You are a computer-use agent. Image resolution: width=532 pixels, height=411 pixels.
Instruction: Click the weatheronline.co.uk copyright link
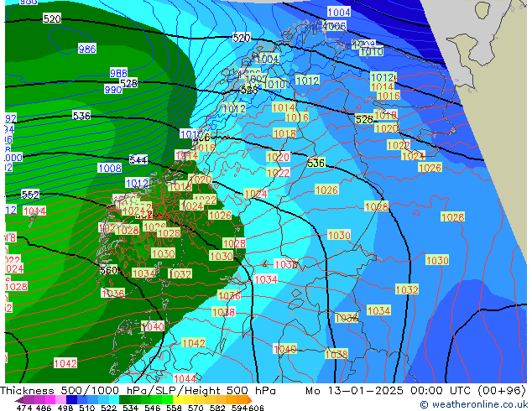(474, 404)
